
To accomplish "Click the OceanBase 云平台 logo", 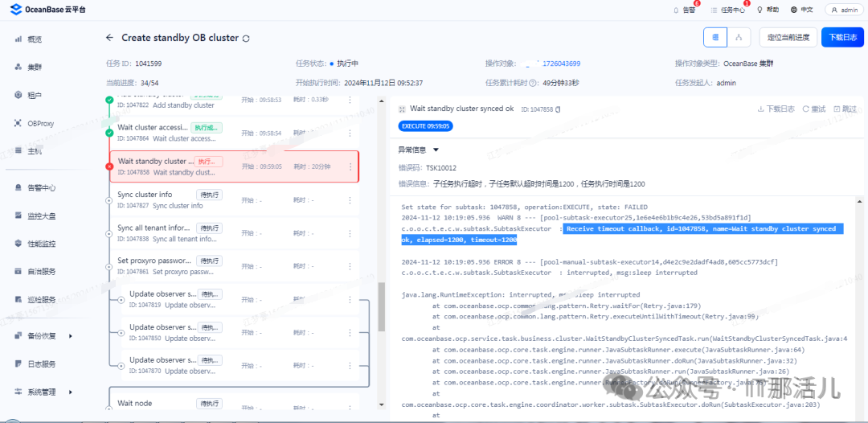I will [48, 10].
